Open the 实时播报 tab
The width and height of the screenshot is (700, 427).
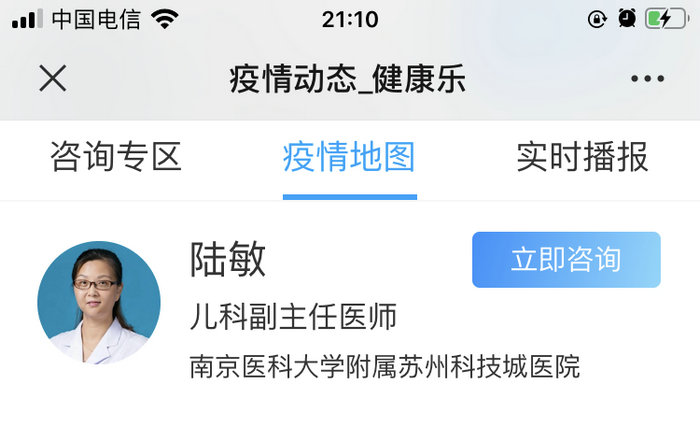(583, 157)
